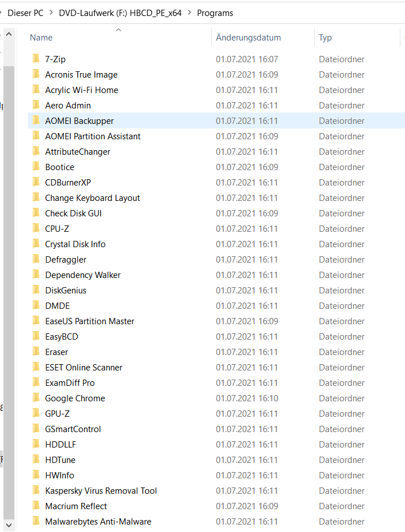Click the date of the Acronis True Image row
This screenshot has height=532, width=405.
[x=247, y=74]
